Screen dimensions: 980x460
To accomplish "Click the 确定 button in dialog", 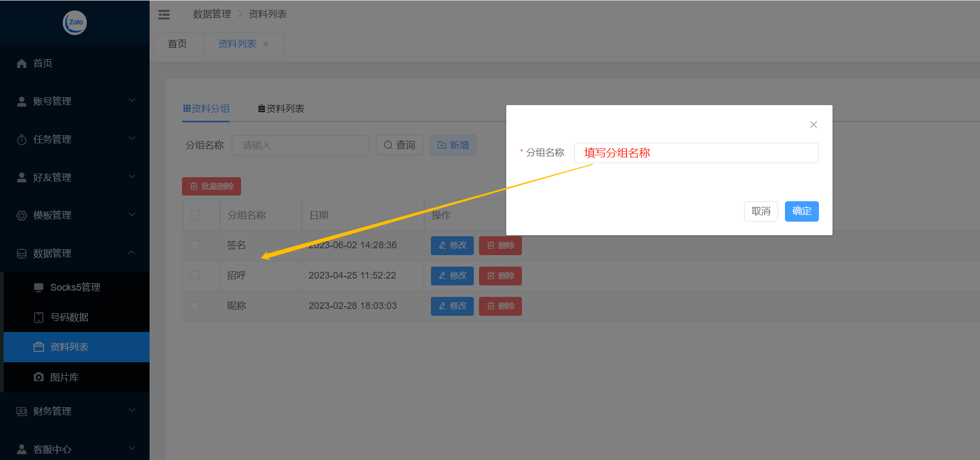I will tap(801, 211).
